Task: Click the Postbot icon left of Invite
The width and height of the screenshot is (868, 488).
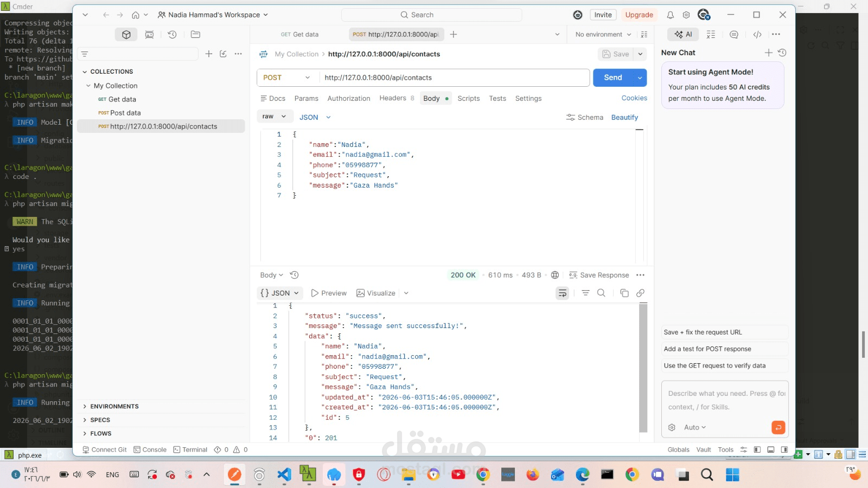Action: point(578,15)
